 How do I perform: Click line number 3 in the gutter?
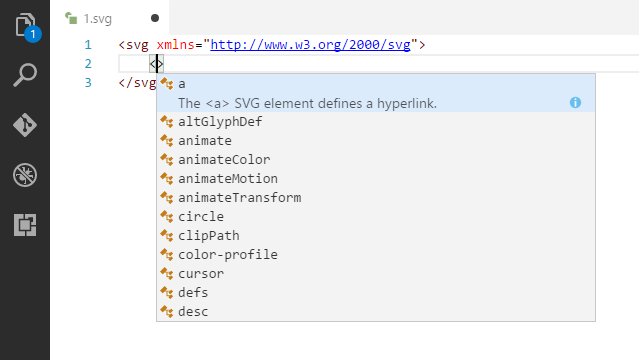click(x=88, y=83)
